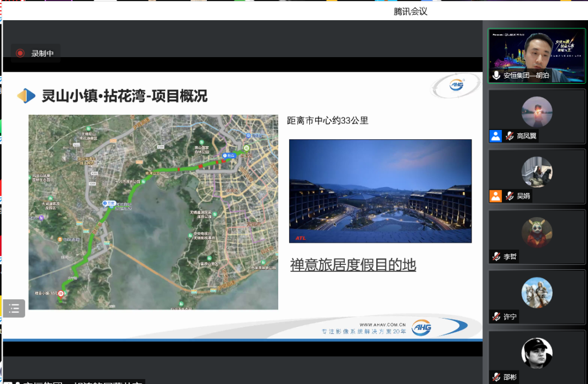Click the footer slogan 专注影像系统解决方案20年

(x=364, y=332)
